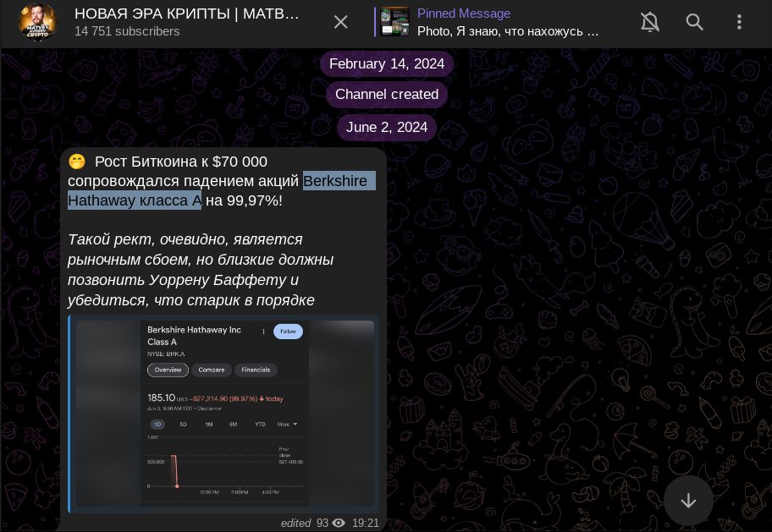This screenshot has width=772, height=532.
Task: Click the Channel created service message
Action: click(x=387, y=95)
